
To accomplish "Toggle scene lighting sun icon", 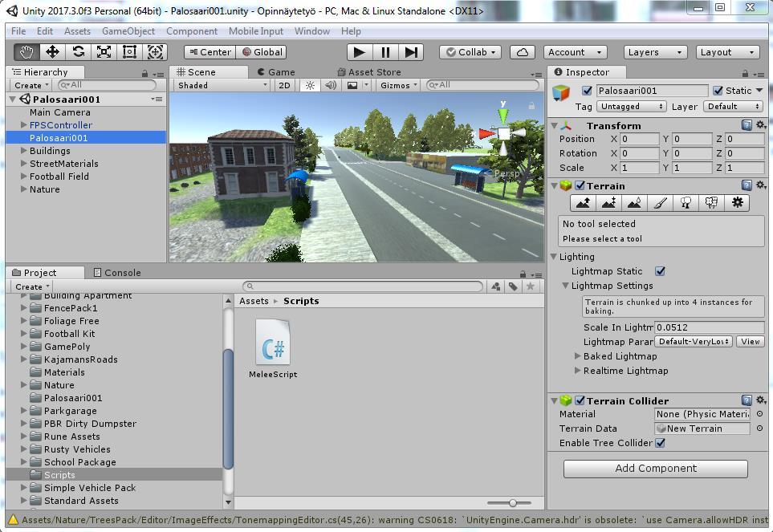I will [310, 85].
